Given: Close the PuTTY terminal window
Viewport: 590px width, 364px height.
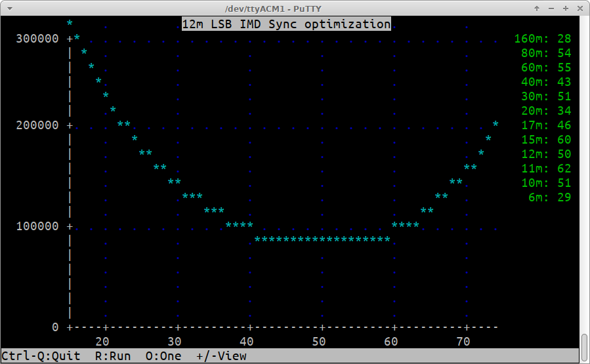Looking at the screenshot, I should pos(579,8).
